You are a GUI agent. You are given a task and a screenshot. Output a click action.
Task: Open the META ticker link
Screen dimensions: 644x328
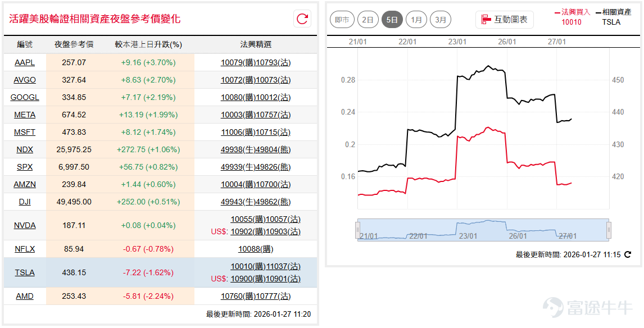point(25,115)
